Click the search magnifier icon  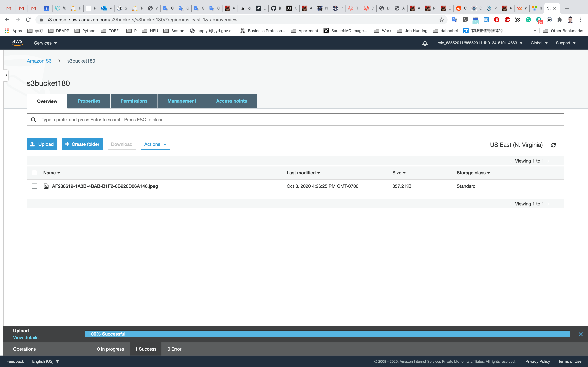(x=33, y=120)
